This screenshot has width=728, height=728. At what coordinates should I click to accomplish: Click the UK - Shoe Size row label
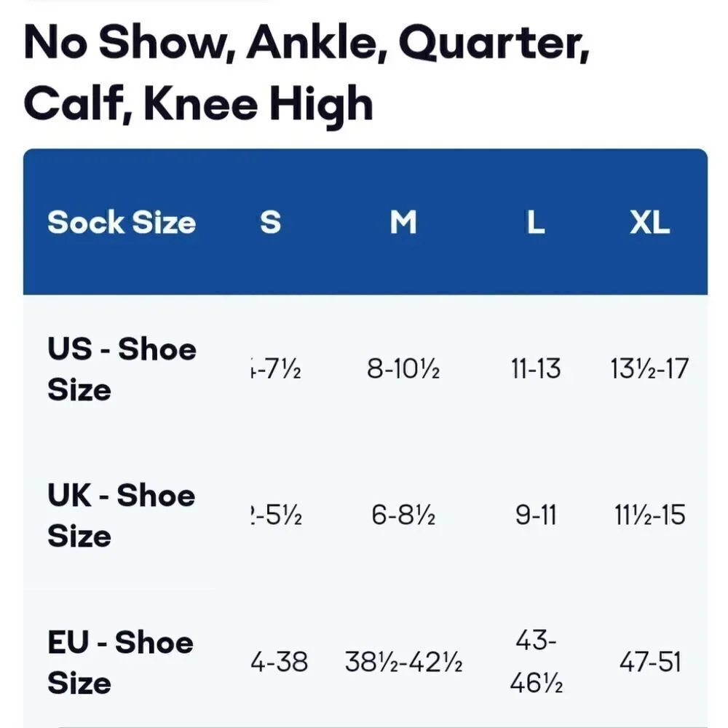tap(121, 515)
